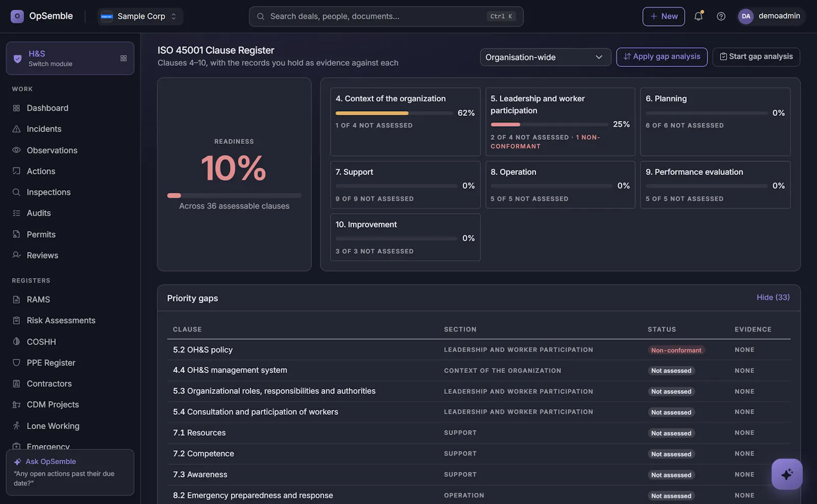Click the Observations eye icon
Viewport: 817px width, 504px height.
point(16,150)
